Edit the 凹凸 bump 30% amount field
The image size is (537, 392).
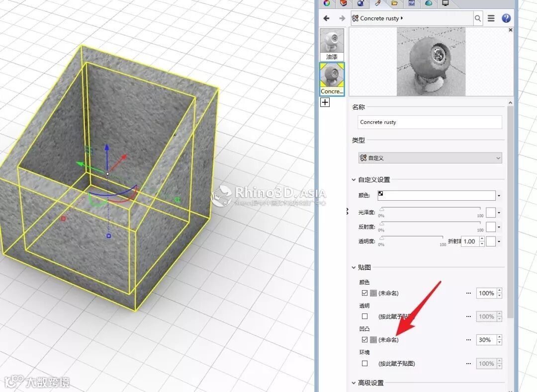tap(486, 340)
